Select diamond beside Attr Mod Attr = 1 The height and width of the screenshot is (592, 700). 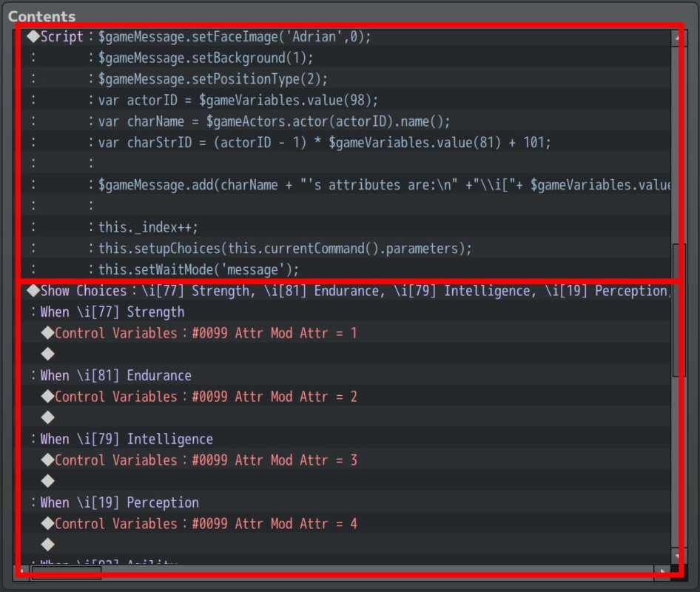(48, 333)
